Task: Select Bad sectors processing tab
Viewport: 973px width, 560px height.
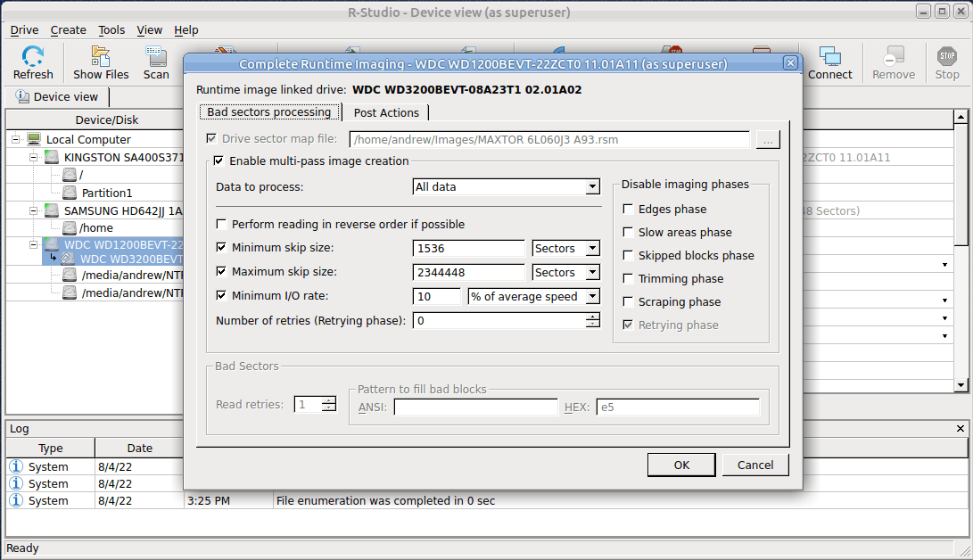Action: tap(269, 111)
